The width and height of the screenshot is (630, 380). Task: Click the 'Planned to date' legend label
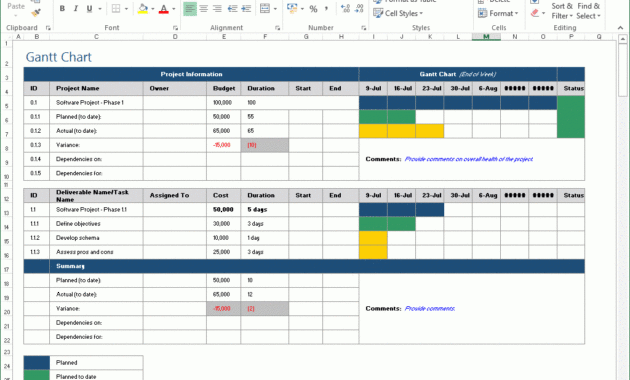point(96,376)
